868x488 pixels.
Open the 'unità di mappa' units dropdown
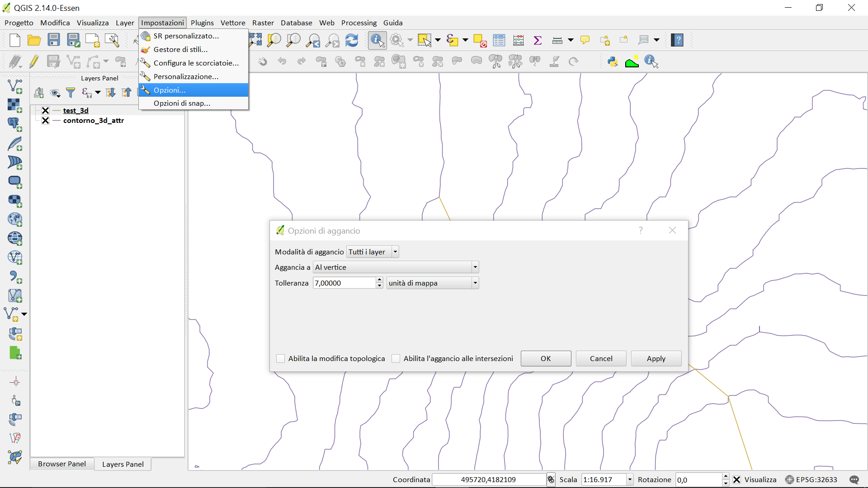point(432,283)
